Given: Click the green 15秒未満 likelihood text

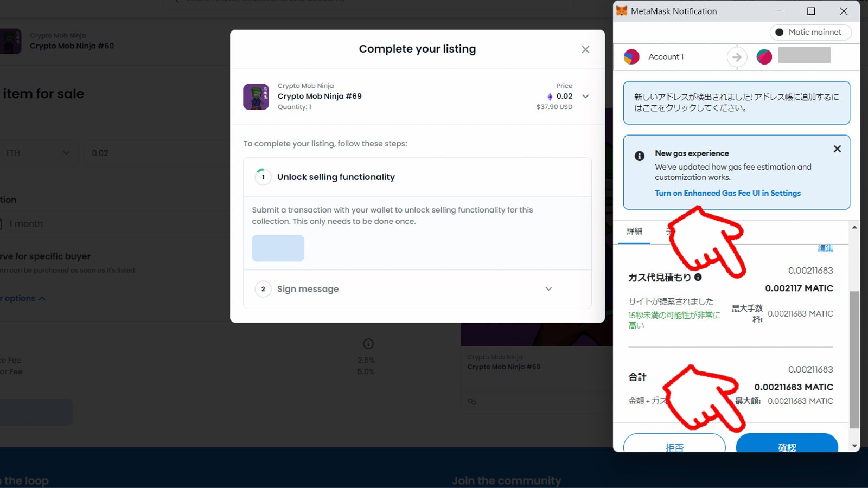Looking at the screenshot, I should tap(674, 320).
